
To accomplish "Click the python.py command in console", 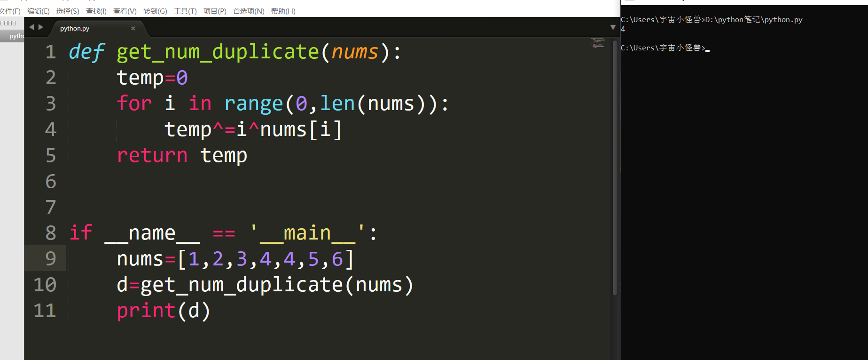I will pos(754,20).
